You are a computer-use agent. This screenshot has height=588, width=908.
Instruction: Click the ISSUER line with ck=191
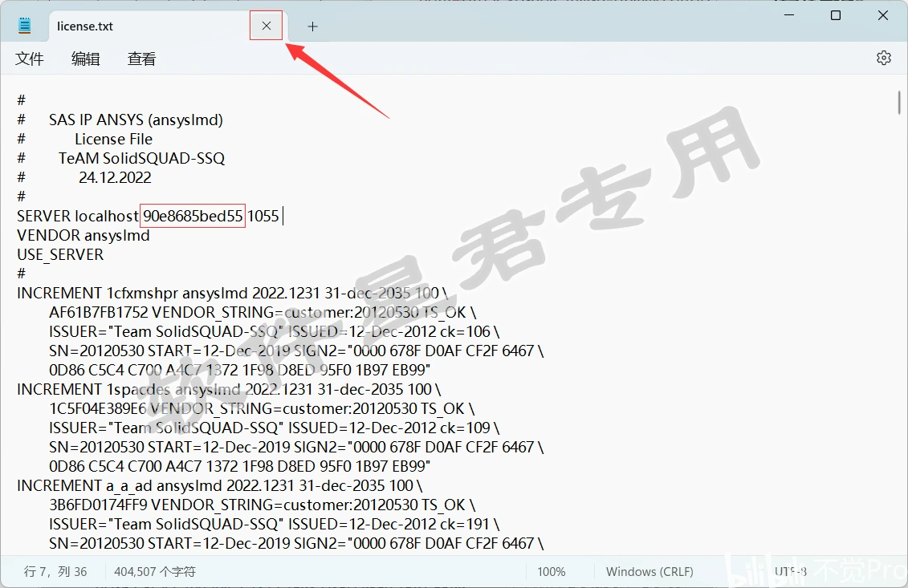tap(274, 524)
